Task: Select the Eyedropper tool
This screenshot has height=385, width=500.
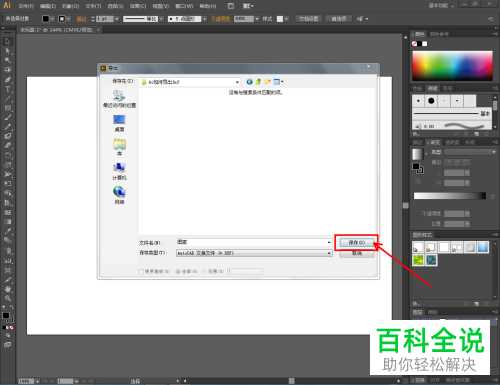Action: coord(7,231)
